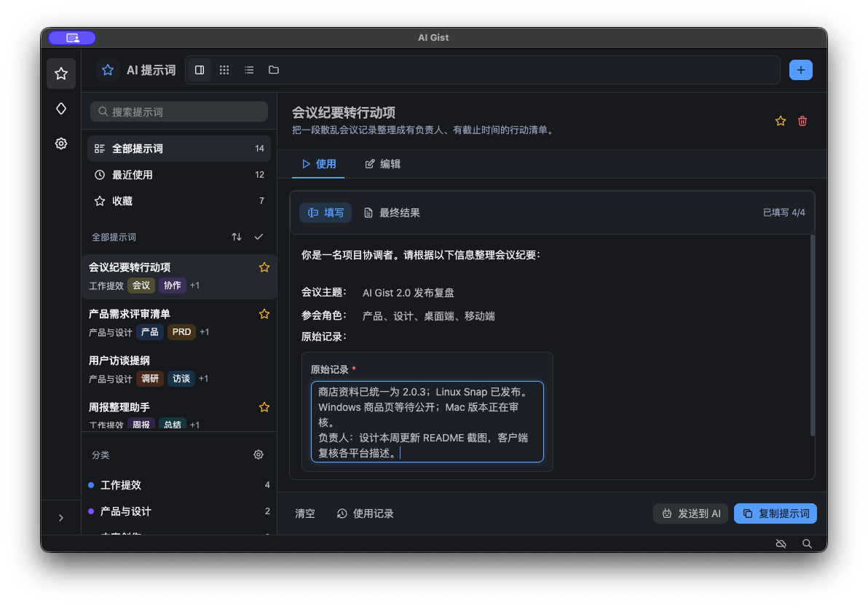The width and height of the screenshot is (868, 606).
Task: Click the 会议 tag on first prompt
Action: [x=141, y=286]
